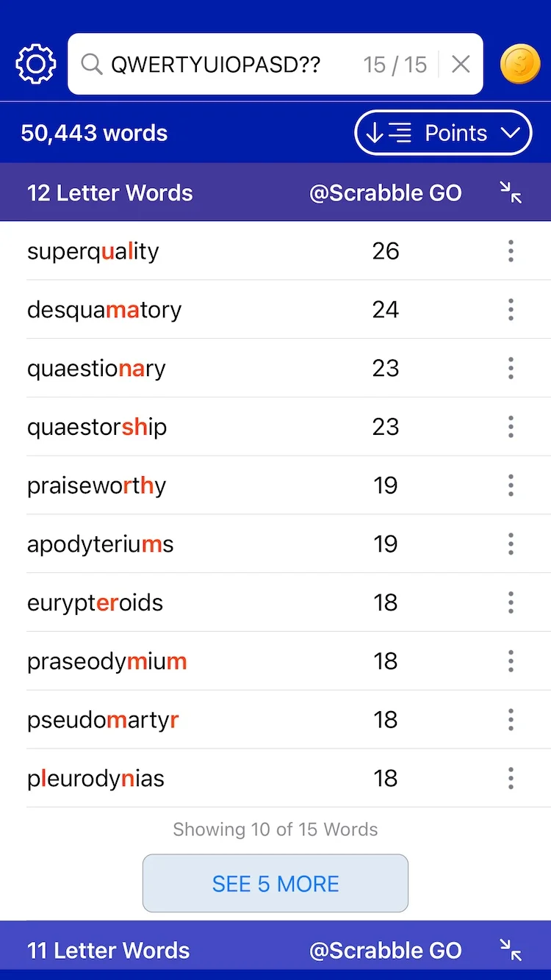Click the @Scrabble GO link in 11 Letter Words header
The image size is (551, 980).
[x=386, y=949]
